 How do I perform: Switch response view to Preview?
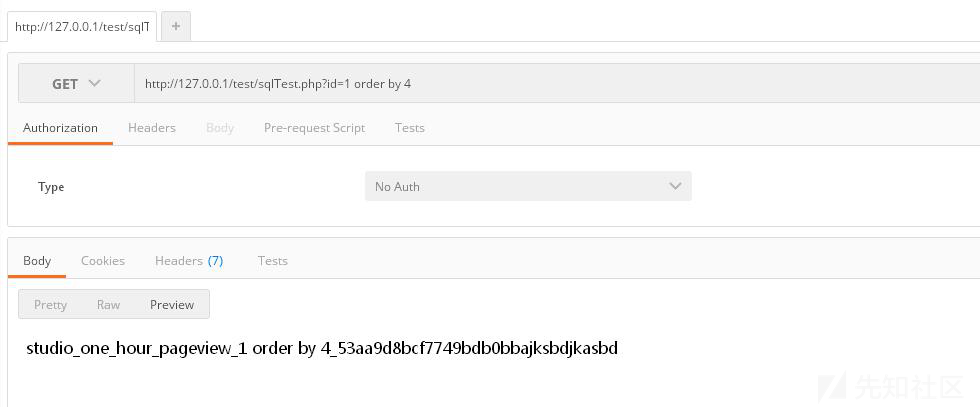(172, 304)
